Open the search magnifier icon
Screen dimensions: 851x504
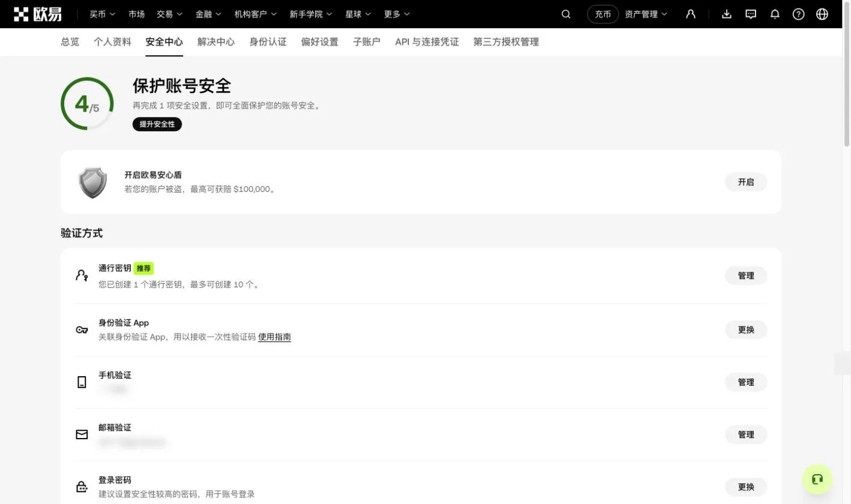[566, 14]
